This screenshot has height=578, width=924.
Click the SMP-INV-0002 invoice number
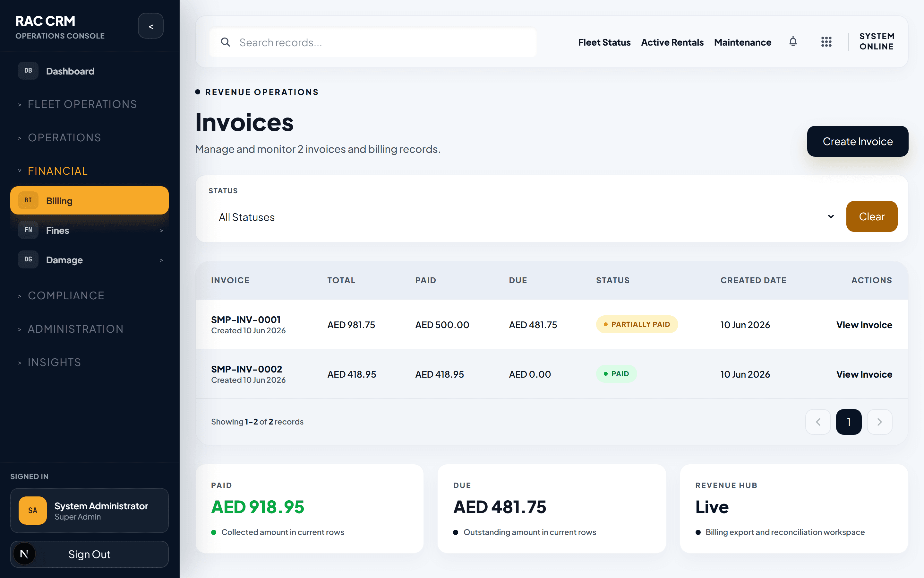(246, 369)
